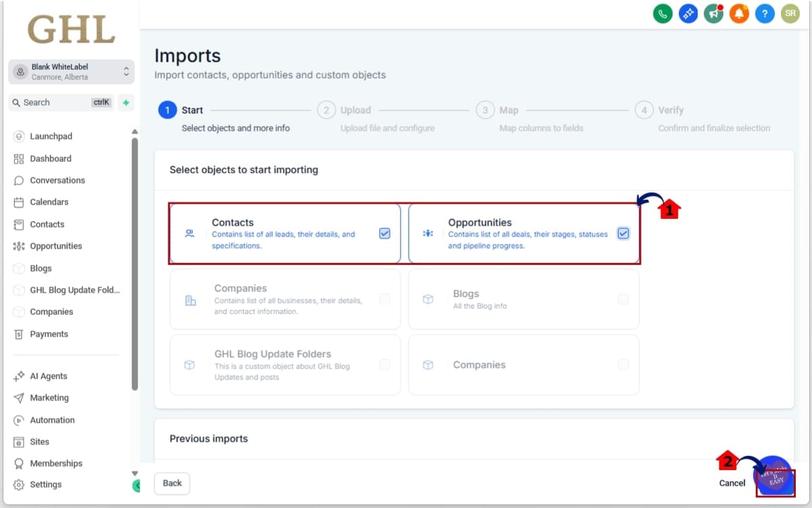The height and width of the screenshot is (508, 812).
Task: Expand the SR profile avatar menu
Action: pos(790,13)
